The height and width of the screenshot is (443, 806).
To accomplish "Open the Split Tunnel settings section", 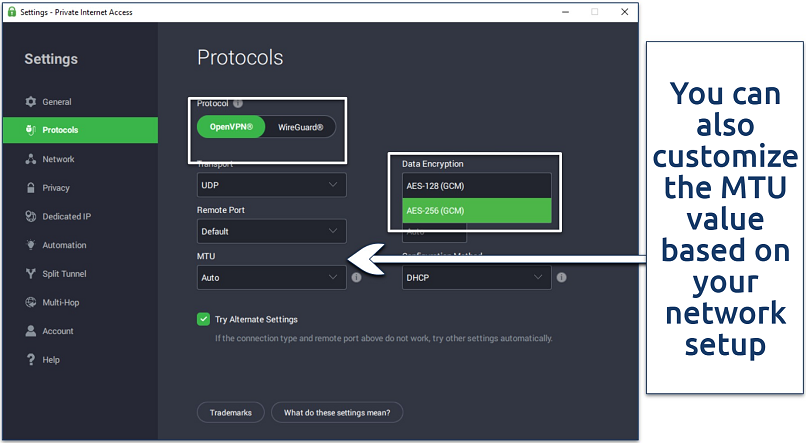I will tap(80, 273).
